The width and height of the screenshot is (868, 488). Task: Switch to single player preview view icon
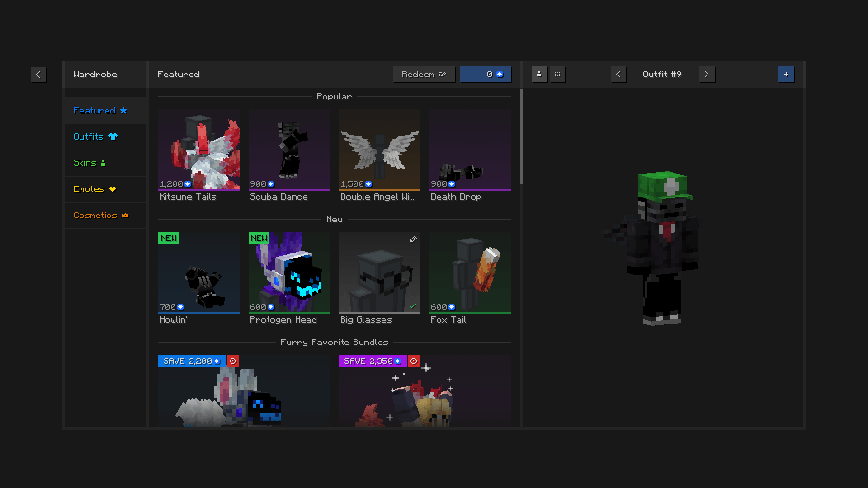pos(539,75)
